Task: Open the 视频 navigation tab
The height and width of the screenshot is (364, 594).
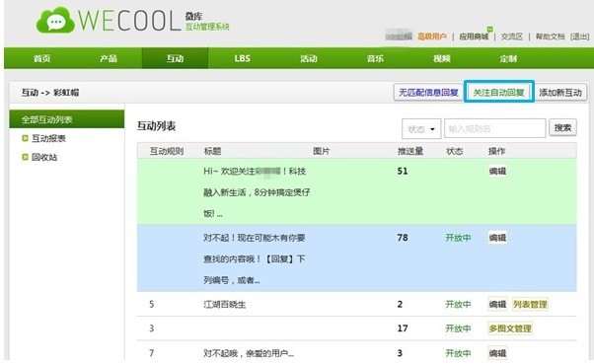Action: (442, 58)
